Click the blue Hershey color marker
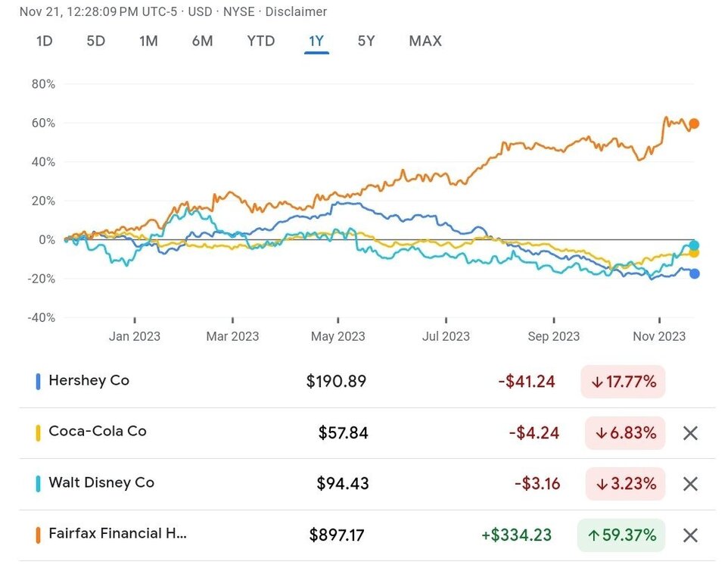Screen dimensions: 728x568 (x=38, y=382)
